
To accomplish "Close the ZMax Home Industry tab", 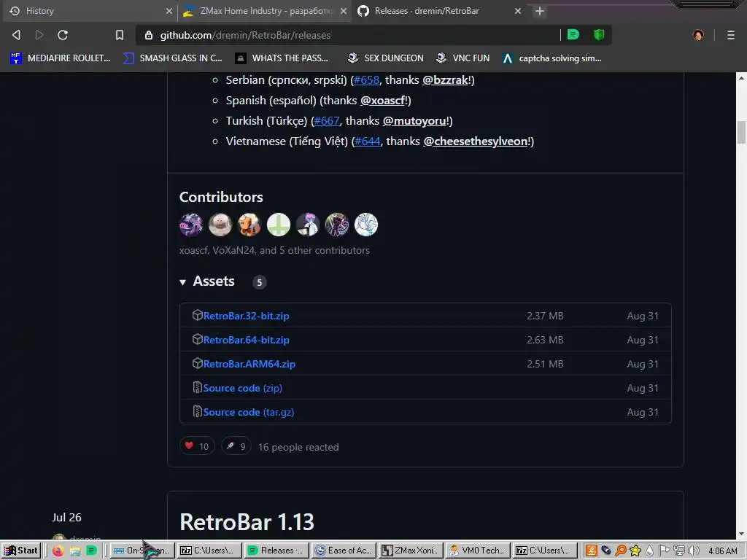I will tap(344, 11).
